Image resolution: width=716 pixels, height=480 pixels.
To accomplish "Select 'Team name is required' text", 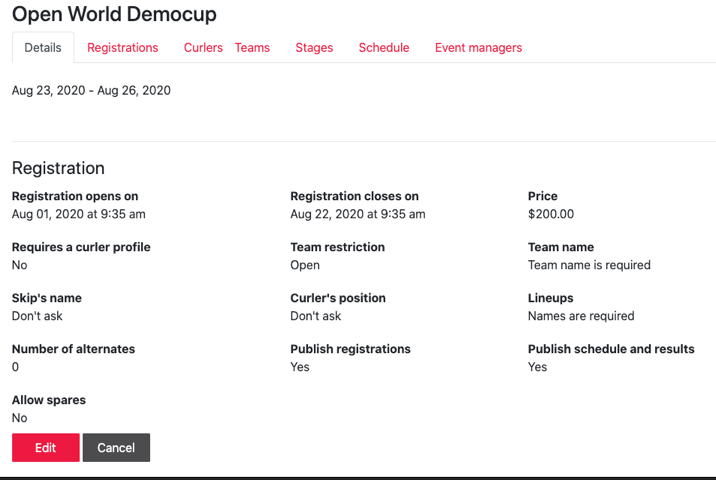I will pos(589,265).
